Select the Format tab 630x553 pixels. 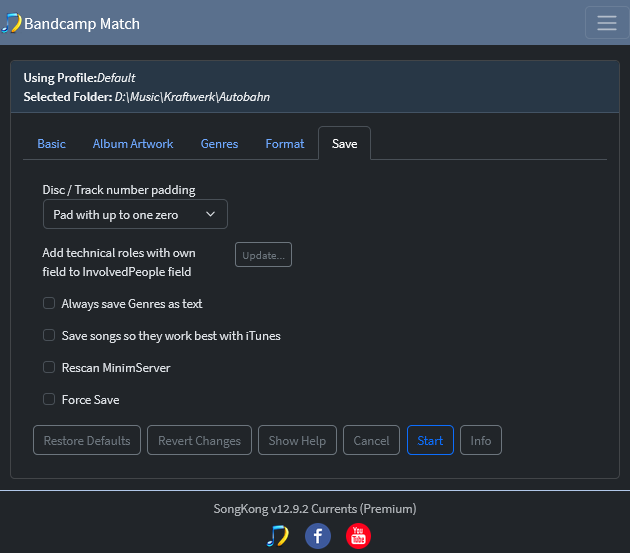tap(285, 143)
